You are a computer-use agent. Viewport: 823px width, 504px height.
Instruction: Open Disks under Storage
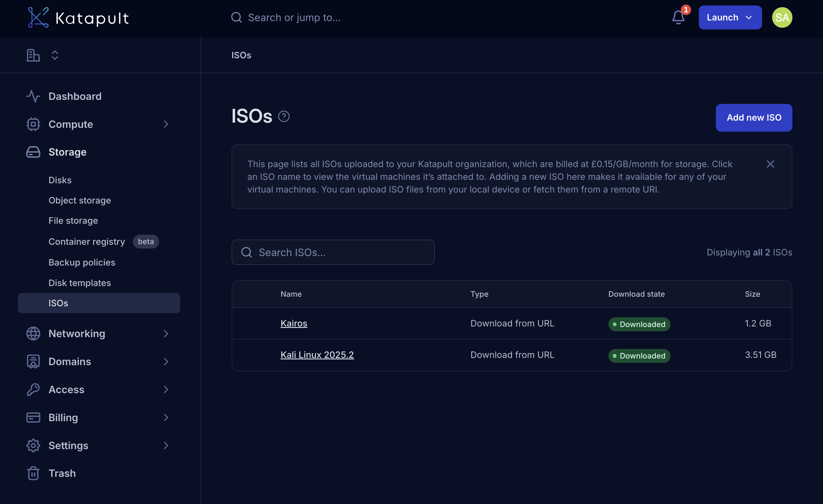point(60,180)
